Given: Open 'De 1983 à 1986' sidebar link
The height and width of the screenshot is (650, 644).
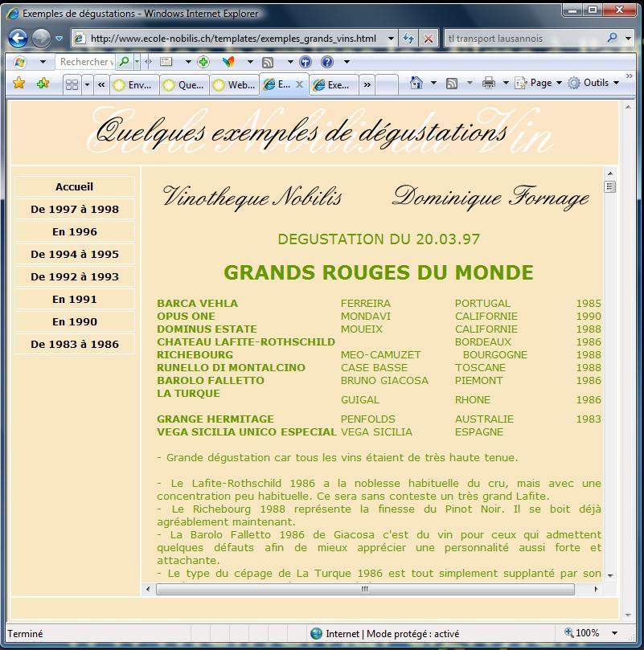Looking at the screenshot, I should click(75, 344).
